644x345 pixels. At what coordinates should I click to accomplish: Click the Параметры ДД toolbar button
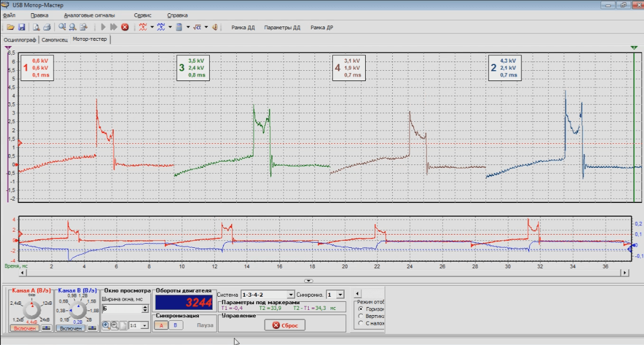coord(282,27)
